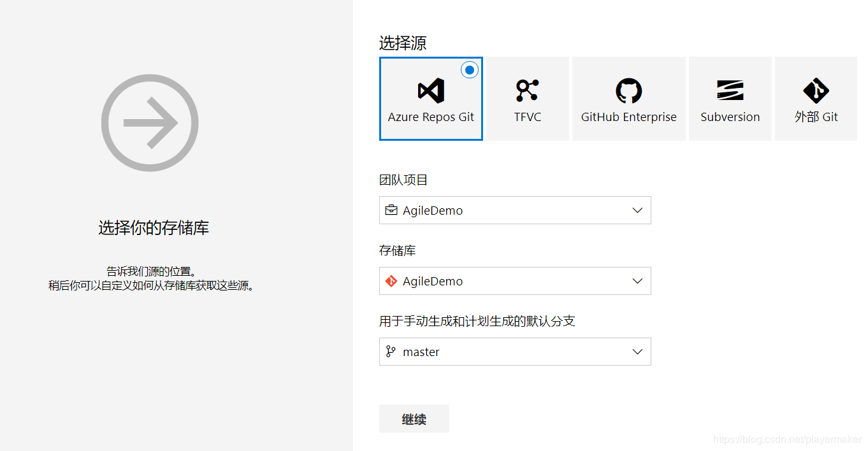Click the briefcase icon in 团队项目 field
The width and height of the screenshot is (868, 451).
pos(391,210)
